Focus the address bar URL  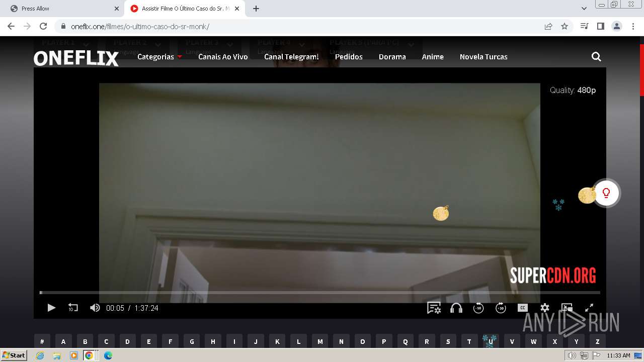(x=302, y=26)
